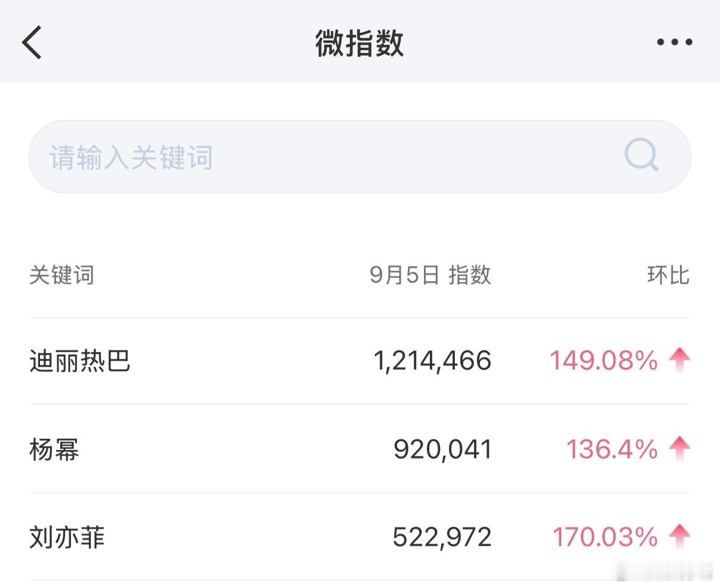The image size is (720, 588).
Task: Click the 微指数 page title
Action: 359,43
